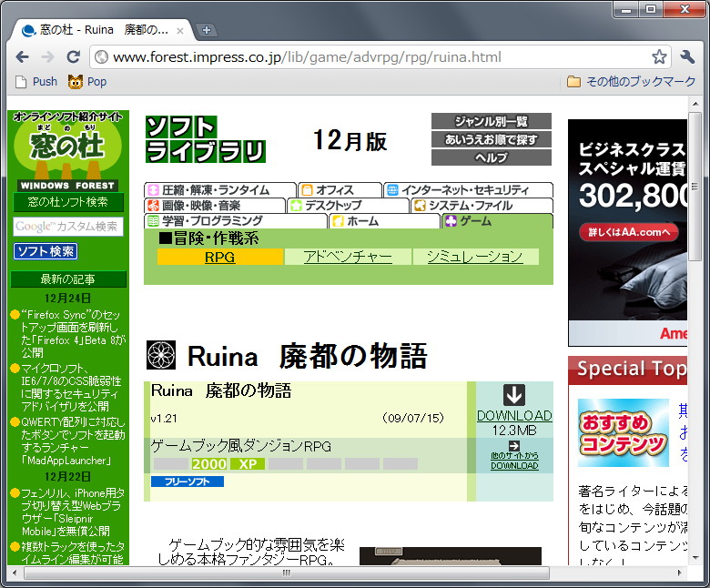The height and width of the screenshot is (588, 710).
Task: Click the 窓の杜ソフト検索 header
Action: tap(68, 202)
